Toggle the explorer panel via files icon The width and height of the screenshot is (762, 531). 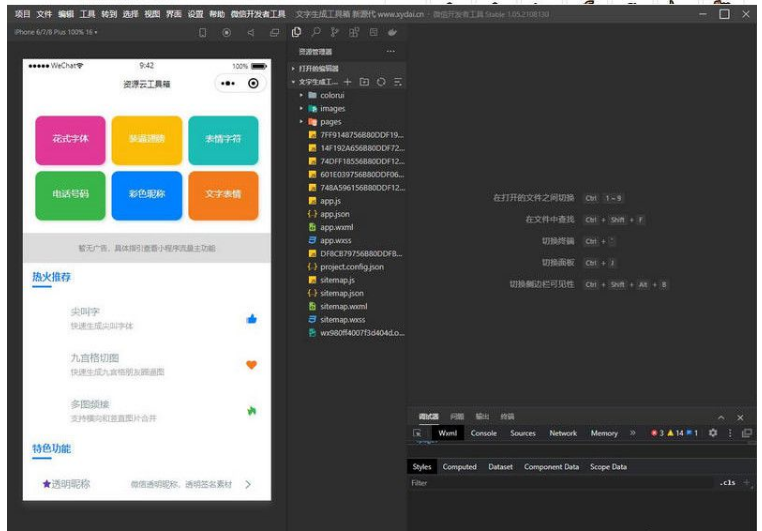click(x=297, y=32)
